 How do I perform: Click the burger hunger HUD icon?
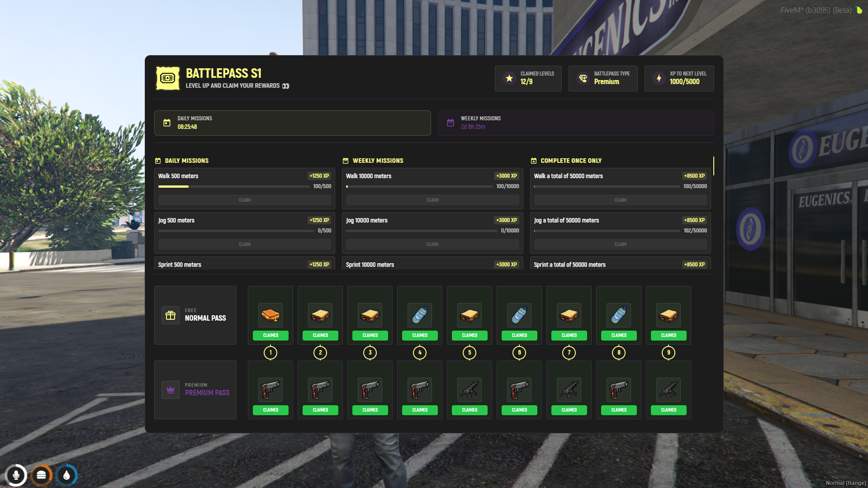[41, 475]
